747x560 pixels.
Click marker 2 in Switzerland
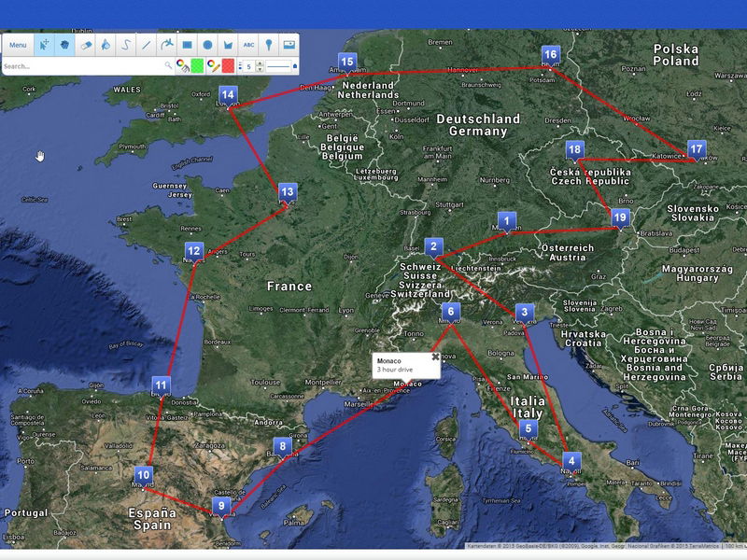click(433, 247)
